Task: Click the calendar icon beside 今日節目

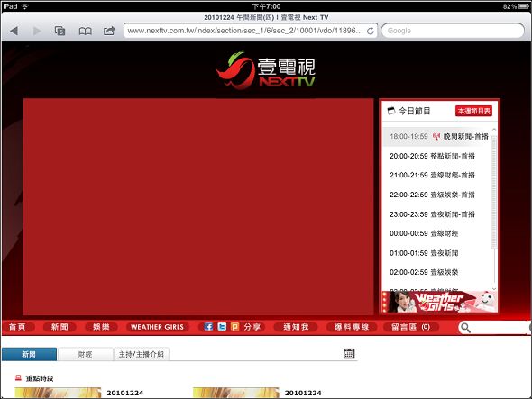Action: click(x=391, y=111)
